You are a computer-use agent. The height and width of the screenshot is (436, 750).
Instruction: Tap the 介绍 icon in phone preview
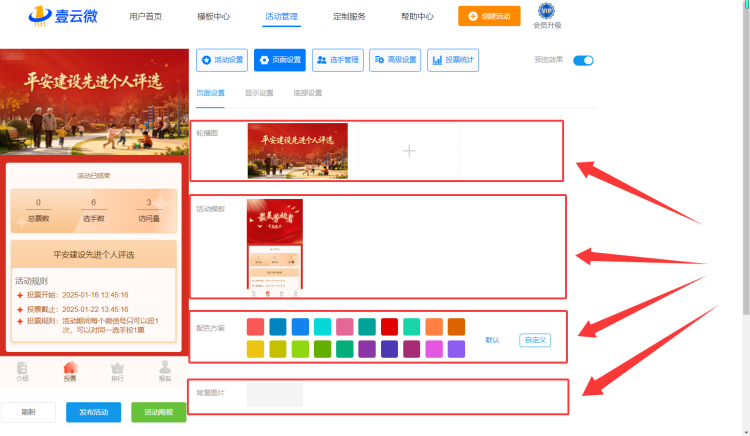tap(22, 371)
